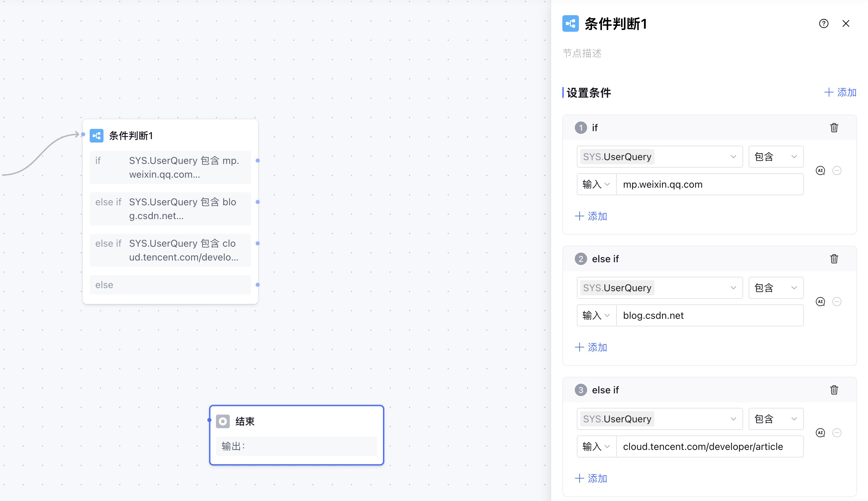This screenshot has height=501, width=868.
Task: Click the AI icon for the mp.weixin.qq.com condition
Action: coord(820,170)
